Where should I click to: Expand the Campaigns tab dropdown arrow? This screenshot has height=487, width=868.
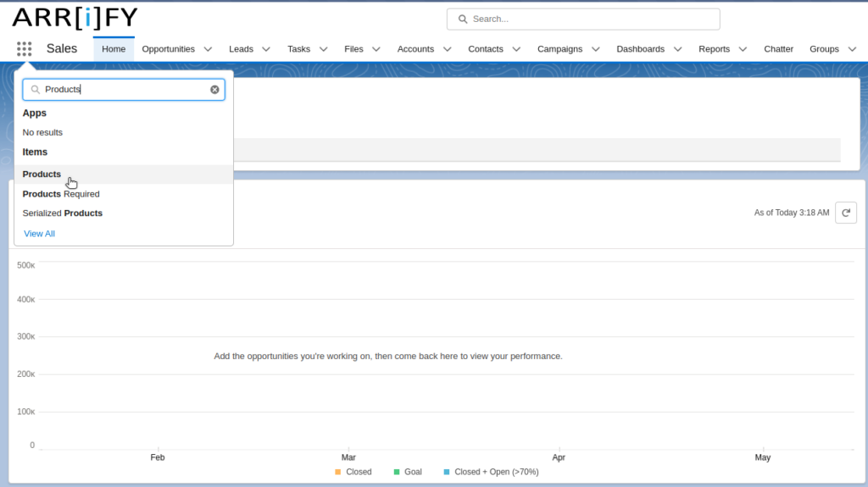click(595, 49)
